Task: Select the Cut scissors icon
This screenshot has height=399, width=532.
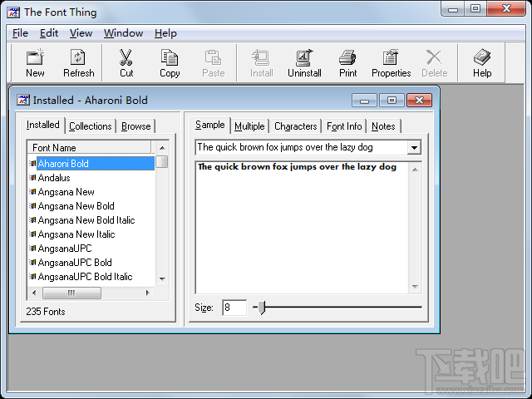Action: click(126, 57)
